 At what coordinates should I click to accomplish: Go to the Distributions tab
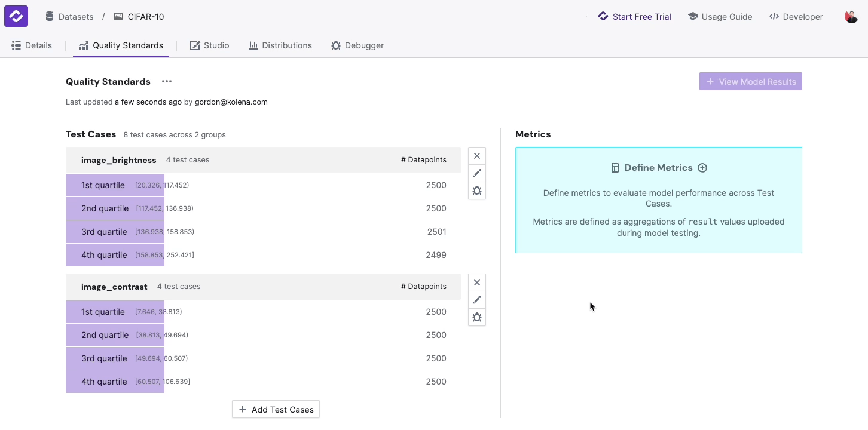pos(280,45)
